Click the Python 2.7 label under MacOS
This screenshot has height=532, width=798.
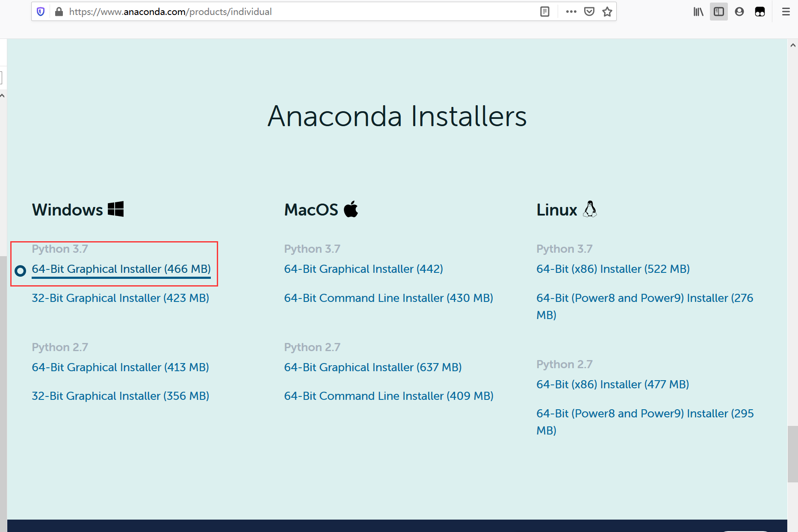click(x=312, y=347)
